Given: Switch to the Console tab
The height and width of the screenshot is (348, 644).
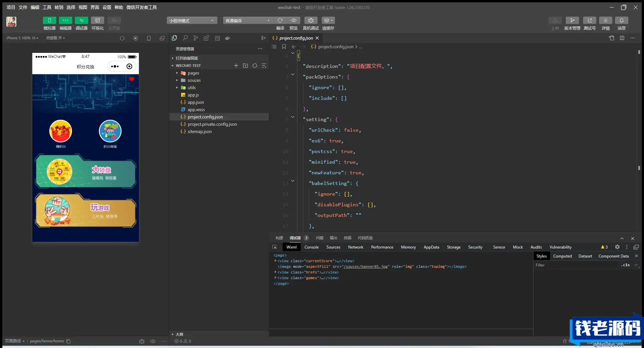Looking at the screenshot, I should 311,247.
